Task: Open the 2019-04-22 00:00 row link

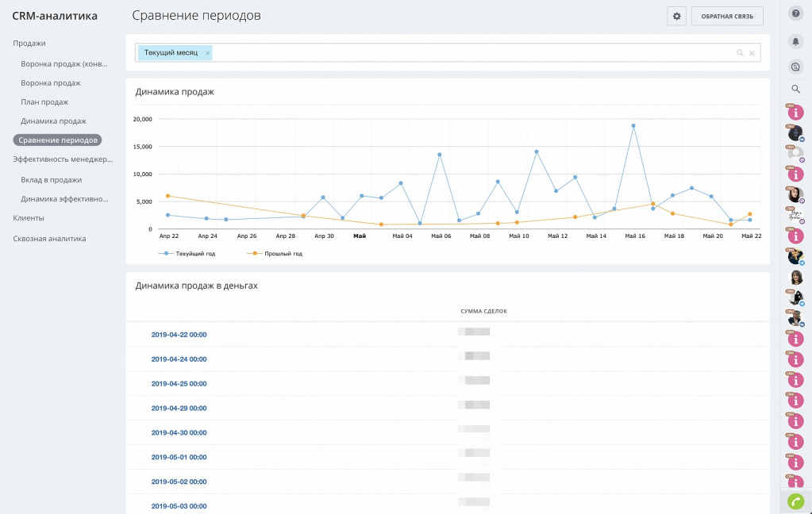Action: coord(179,335)
